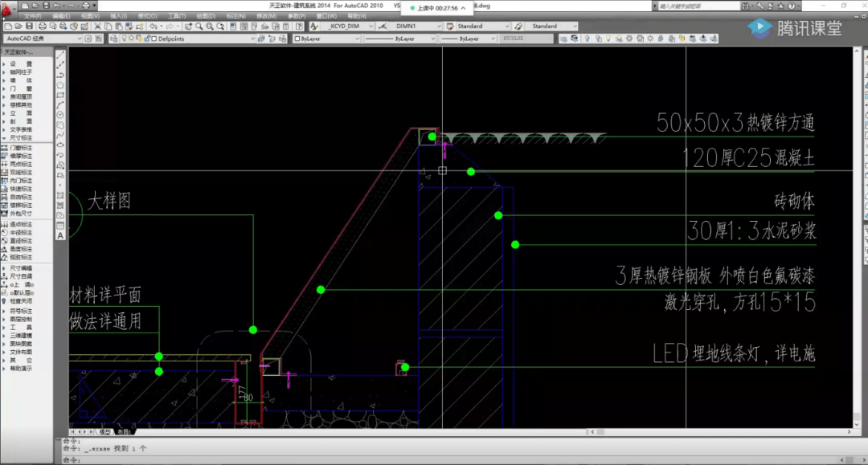Toggle 检查关闭 lightbulb option

point(18,301)
